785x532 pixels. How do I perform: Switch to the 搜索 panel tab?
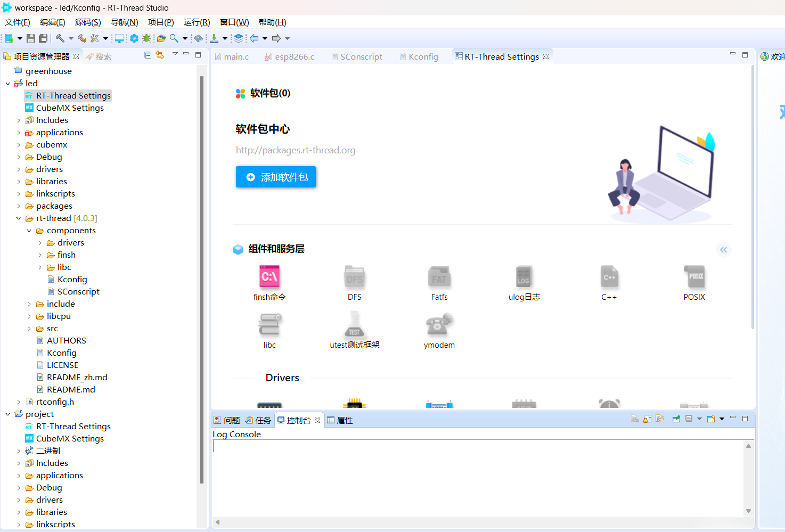point(99,56)
